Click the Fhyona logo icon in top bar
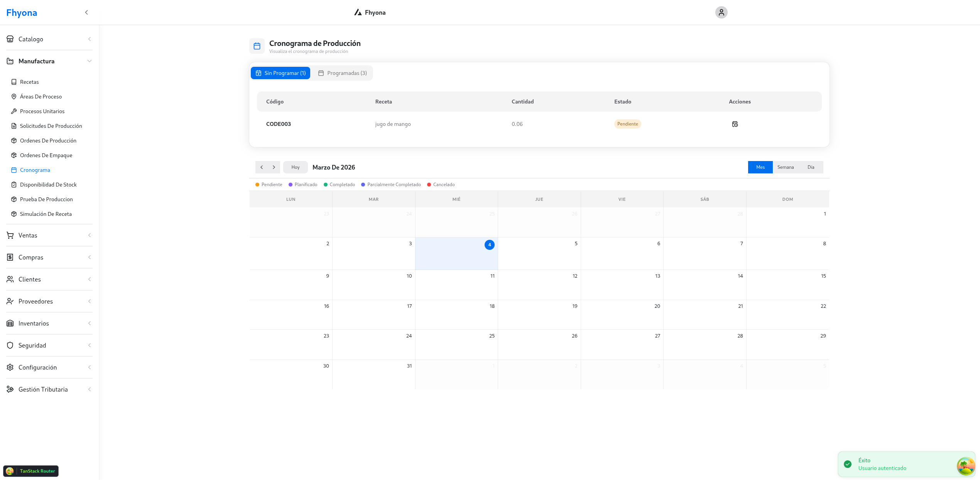Screen dimensions: 980x480 (357, 12)
